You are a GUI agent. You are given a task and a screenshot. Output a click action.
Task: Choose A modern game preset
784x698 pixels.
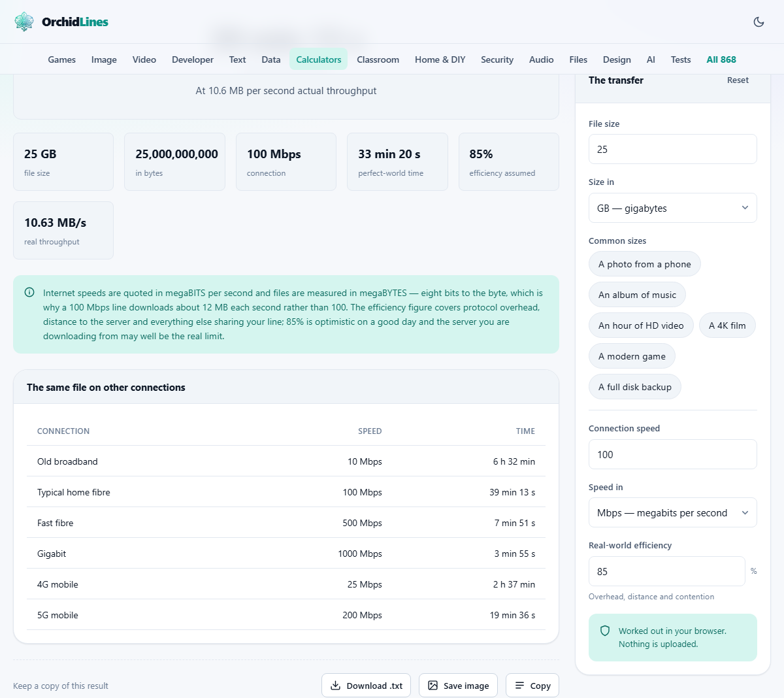coord(632,356)
